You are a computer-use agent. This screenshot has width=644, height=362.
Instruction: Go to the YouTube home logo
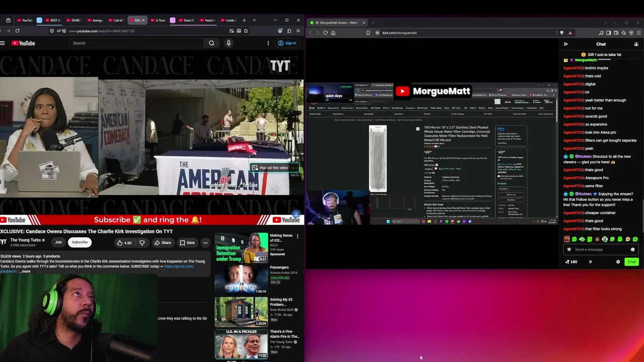tap(23, 43)
